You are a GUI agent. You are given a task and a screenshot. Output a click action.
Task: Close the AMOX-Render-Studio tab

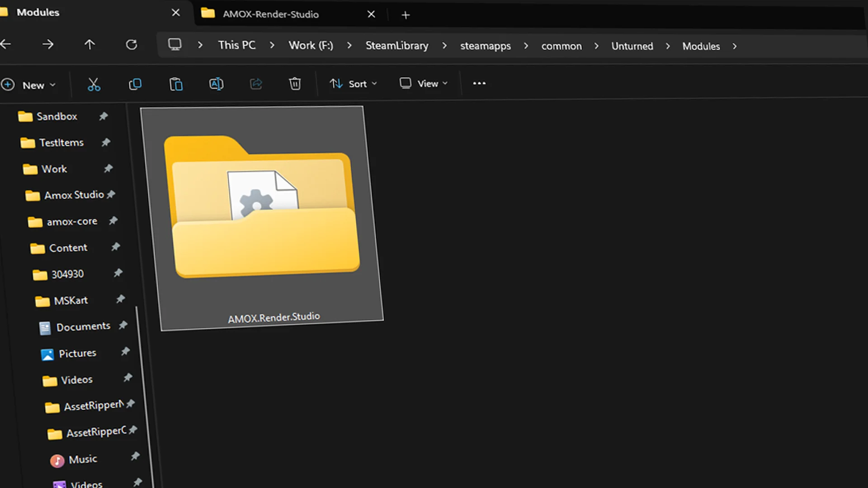pyautogui.click(x=371, y=14)
